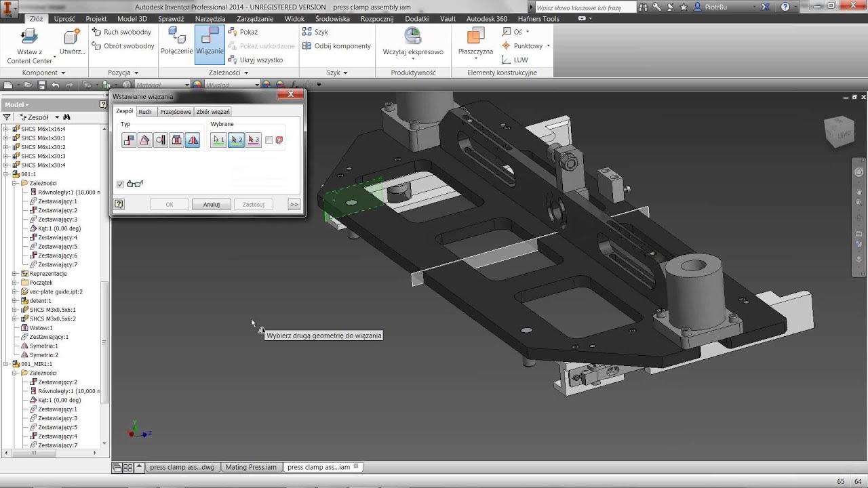Image resolution: width=868 pixels, height=488 pixels.
Task: Click Wczytaj ekspresowo button
Action: 413,42
